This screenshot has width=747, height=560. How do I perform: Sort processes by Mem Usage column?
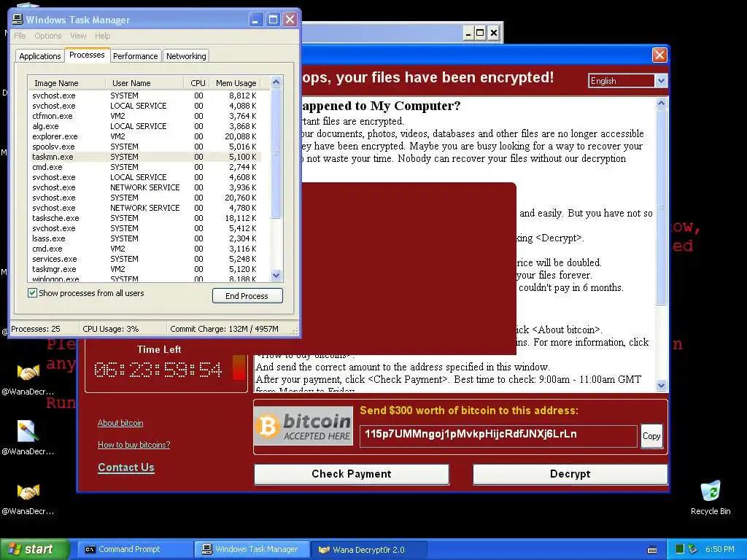236,83
